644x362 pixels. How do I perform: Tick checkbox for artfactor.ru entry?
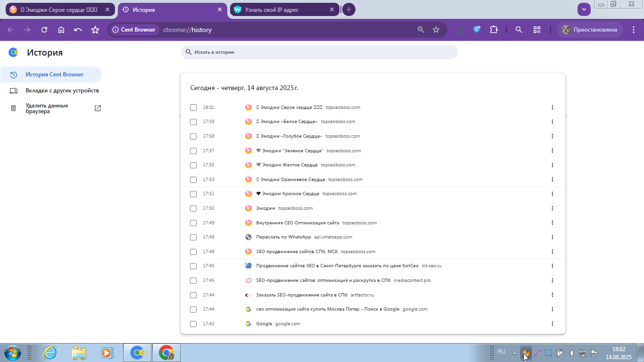pyautogui.click(x=193, y=295)
